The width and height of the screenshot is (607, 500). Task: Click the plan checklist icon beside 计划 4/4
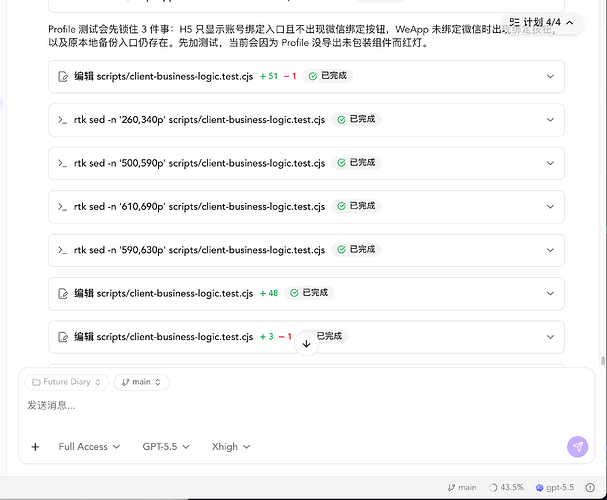(x=514, y=22)
